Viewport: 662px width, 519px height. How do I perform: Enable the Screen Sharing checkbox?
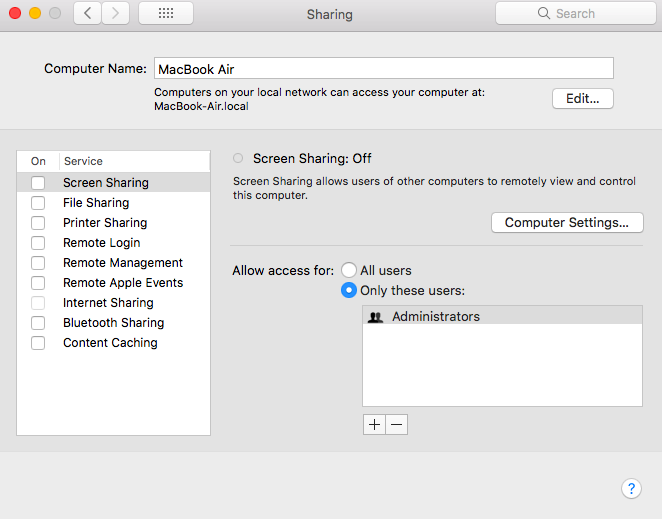[x=38, y=183]
